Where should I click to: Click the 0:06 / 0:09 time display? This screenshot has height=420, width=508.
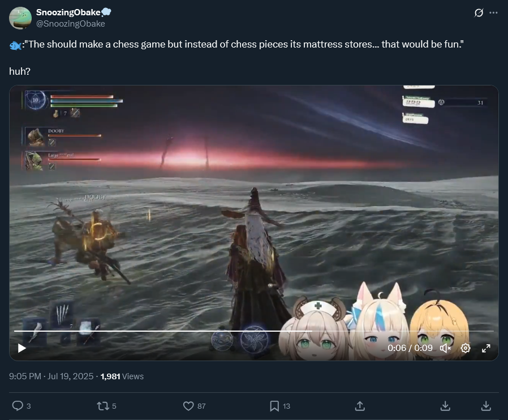410,348
